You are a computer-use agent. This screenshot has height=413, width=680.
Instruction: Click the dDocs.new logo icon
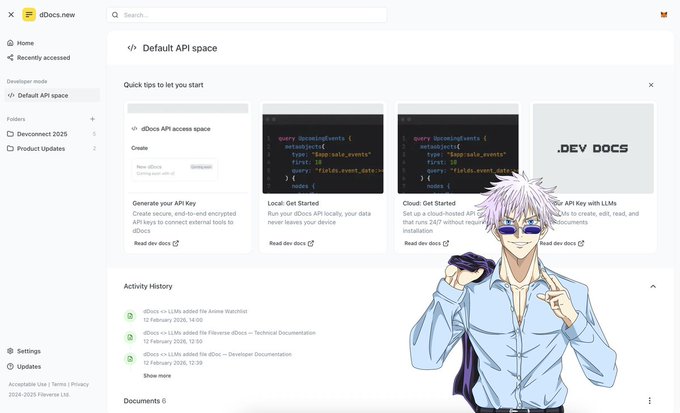[28, 15]
